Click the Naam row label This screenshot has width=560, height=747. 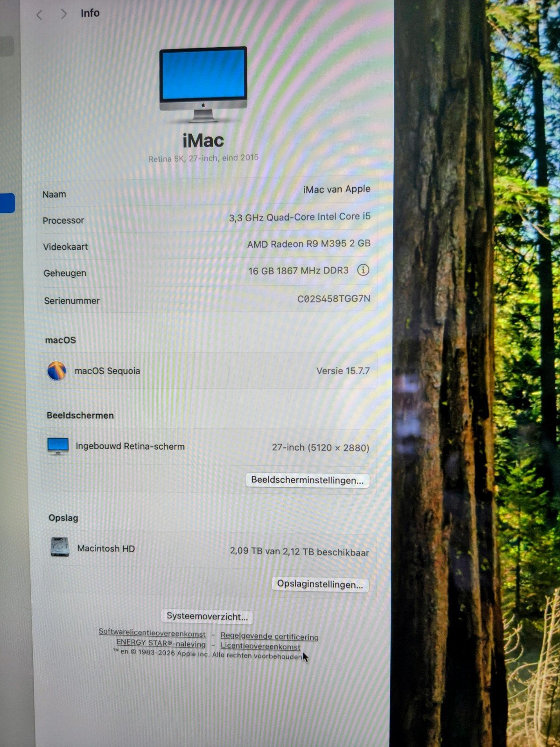pos(54,194)
